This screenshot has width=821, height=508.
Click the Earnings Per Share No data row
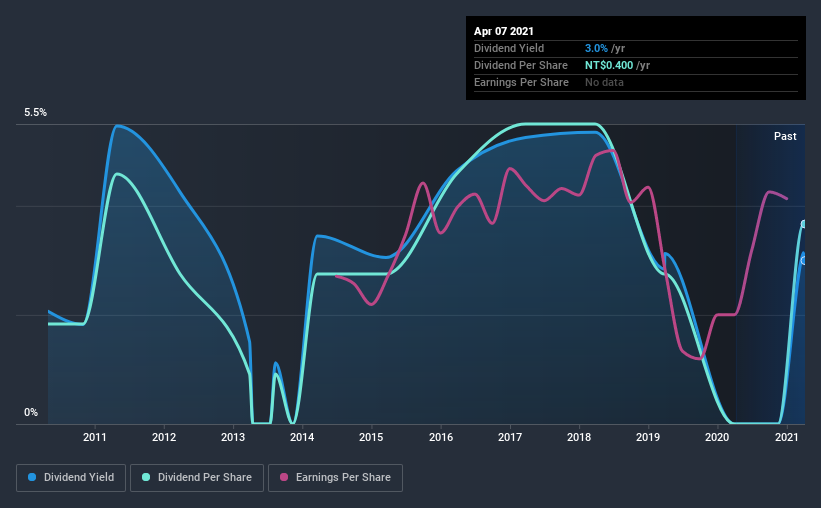click(x=636, y=82)
